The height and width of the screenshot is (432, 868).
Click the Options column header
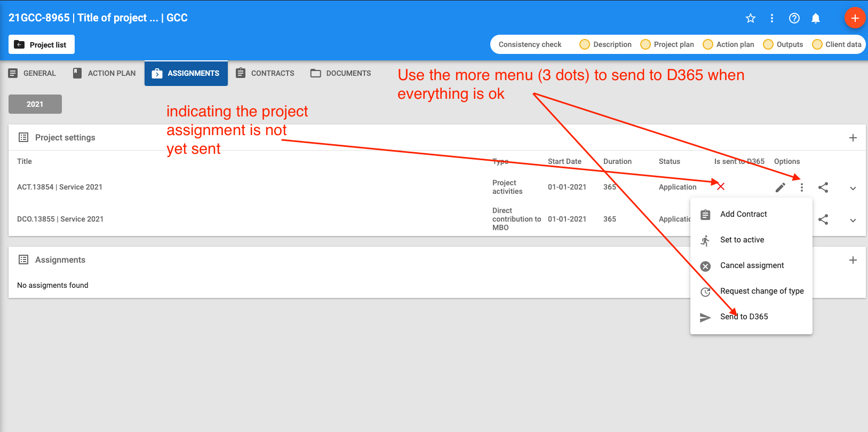coord(787,161)
